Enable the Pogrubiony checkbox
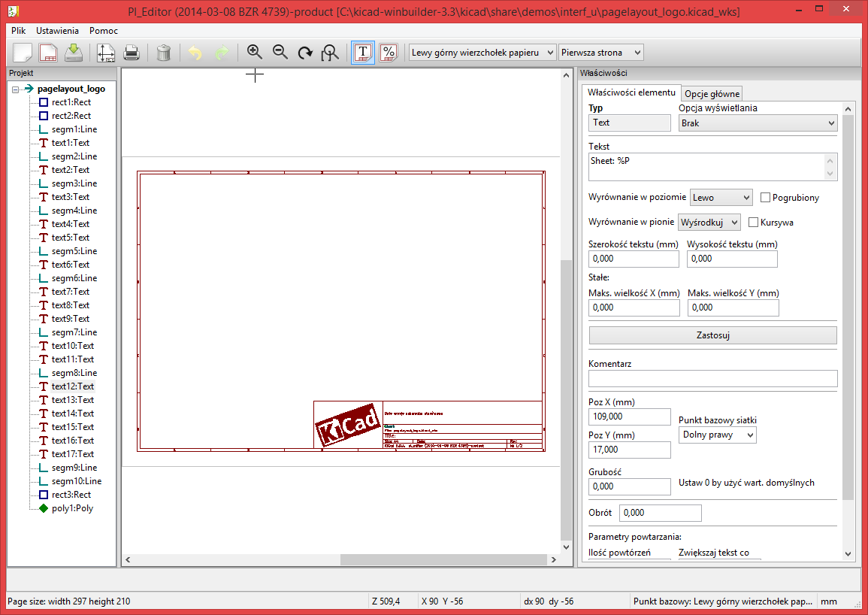The image size is (868, 615). tap(766, 198)
